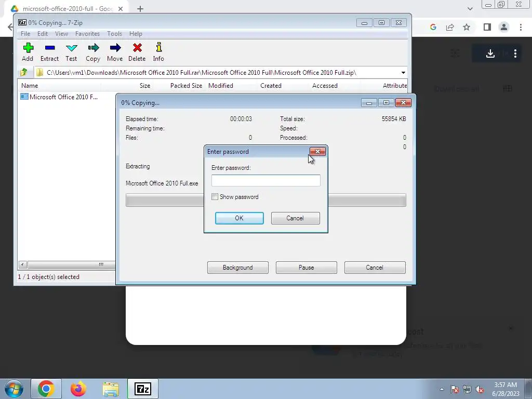Click the Action Center flag tray icon
The height and width of the screenshot is (399, 532).
point(454,389)
